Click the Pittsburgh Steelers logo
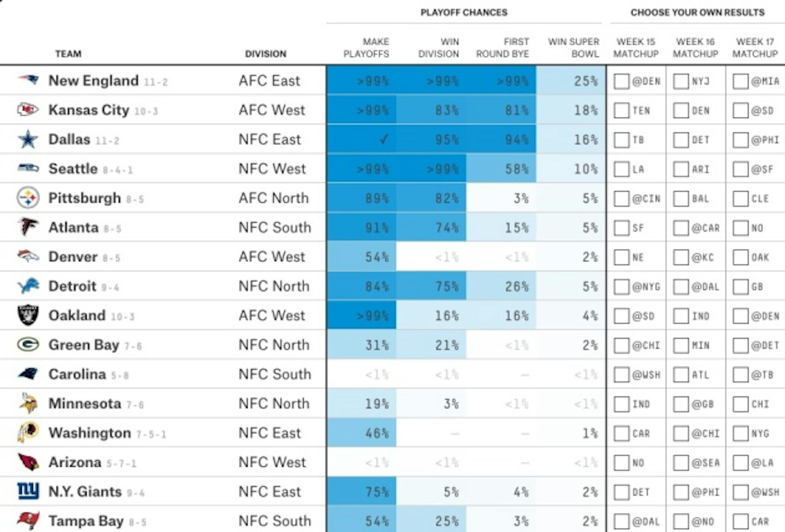Viewport: 785px width, 532px height. (29, 197)
